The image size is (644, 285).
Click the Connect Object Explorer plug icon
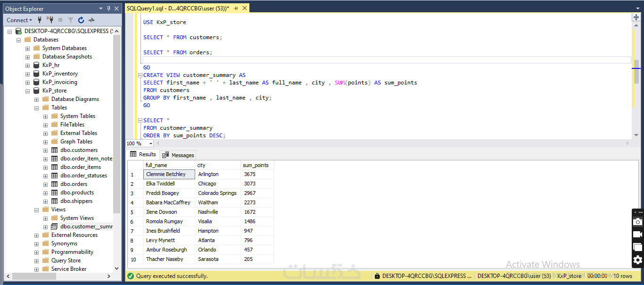click(x=40, y=20)
